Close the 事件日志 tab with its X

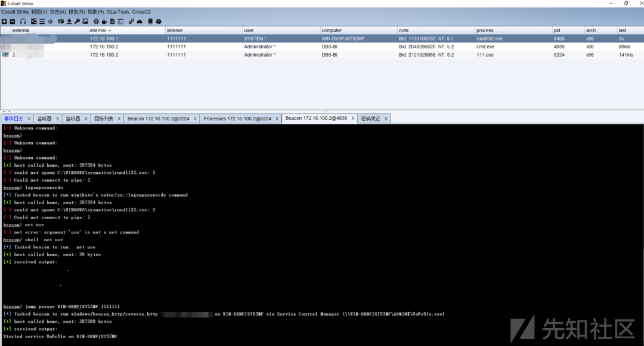pos(29,119)
